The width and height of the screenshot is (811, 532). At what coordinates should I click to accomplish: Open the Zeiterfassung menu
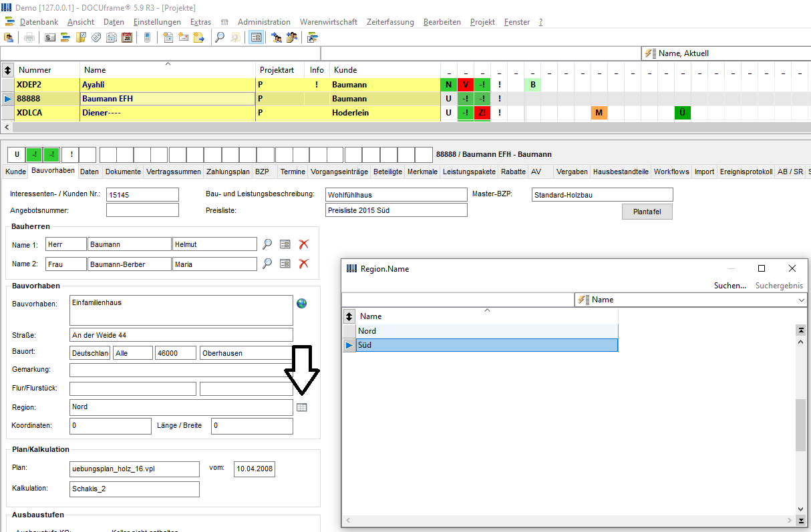click(390, 22)
